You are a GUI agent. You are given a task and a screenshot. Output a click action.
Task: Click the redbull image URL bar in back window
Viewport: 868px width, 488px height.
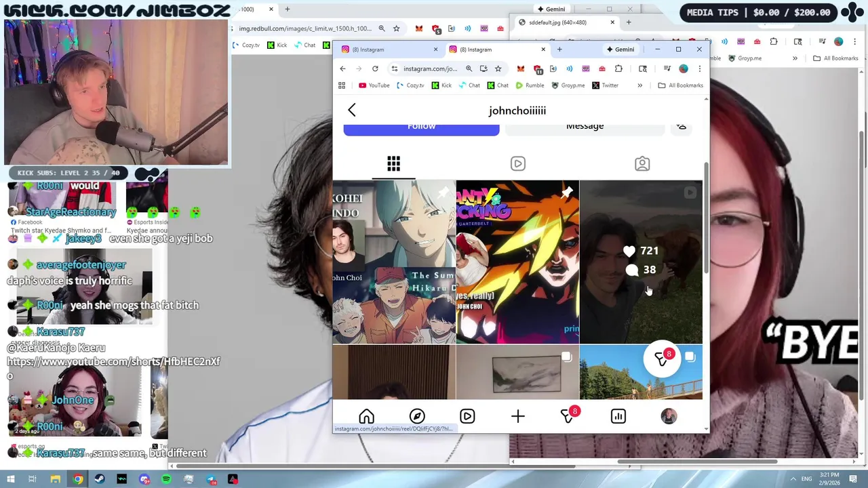(305, 28)
